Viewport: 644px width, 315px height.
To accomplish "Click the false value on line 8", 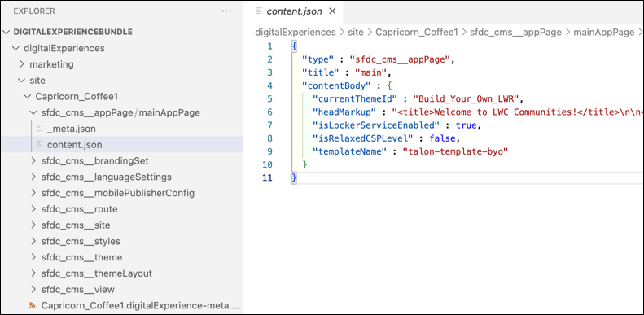I will [442, 138].
